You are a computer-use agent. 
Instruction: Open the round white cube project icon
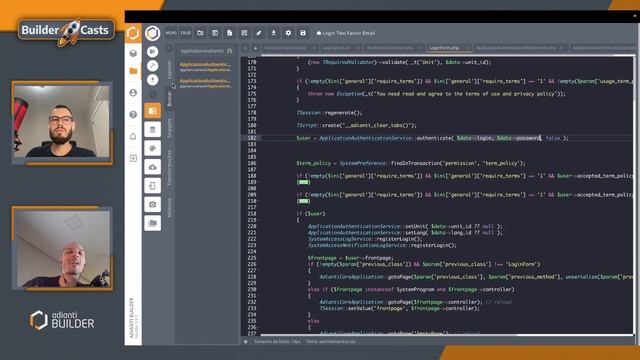pyautogui.click(x=153, y=33)
